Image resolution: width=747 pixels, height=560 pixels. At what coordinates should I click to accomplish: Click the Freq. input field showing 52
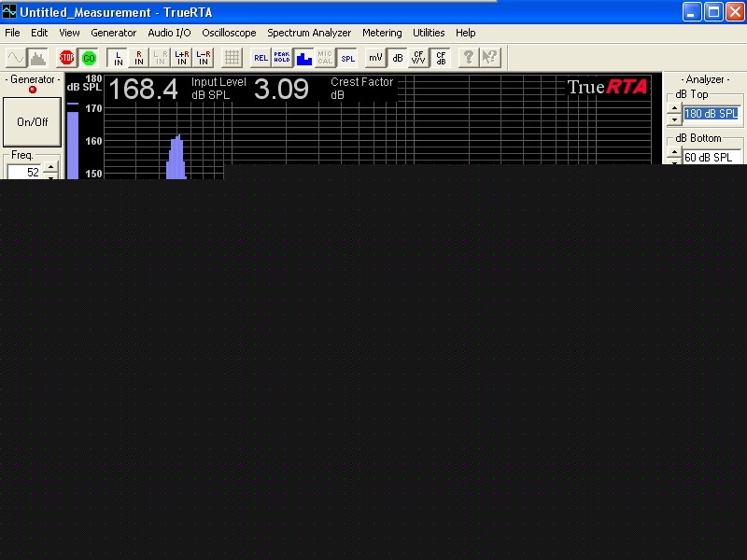pyautogui.click(x=24, y=172)
